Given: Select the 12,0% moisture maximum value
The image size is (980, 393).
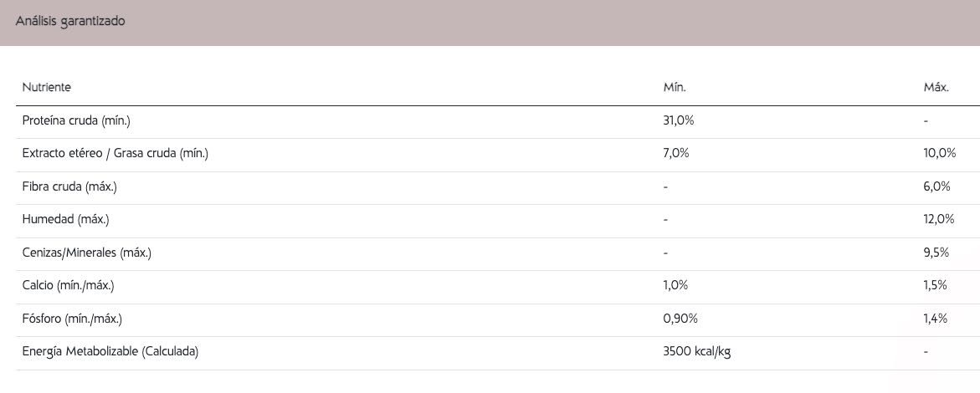Looking at the screenshot, I should pos(939,220).
